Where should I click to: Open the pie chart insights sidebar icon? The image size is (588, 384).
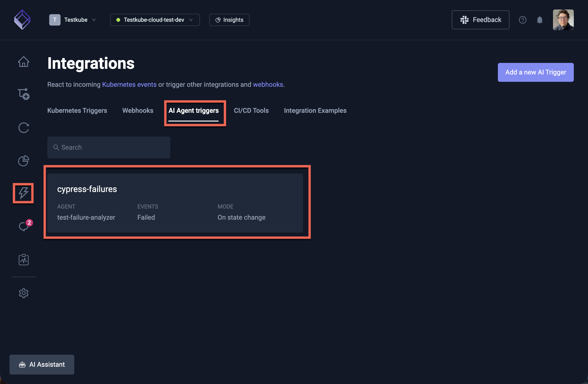click(x=23, y=161)
